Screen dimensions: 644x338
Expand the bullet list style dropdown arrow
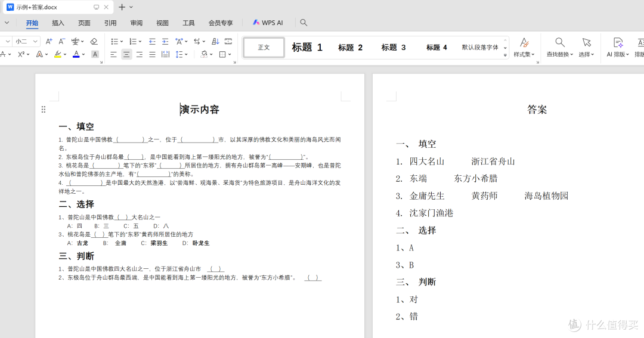[x=122, y=42]
